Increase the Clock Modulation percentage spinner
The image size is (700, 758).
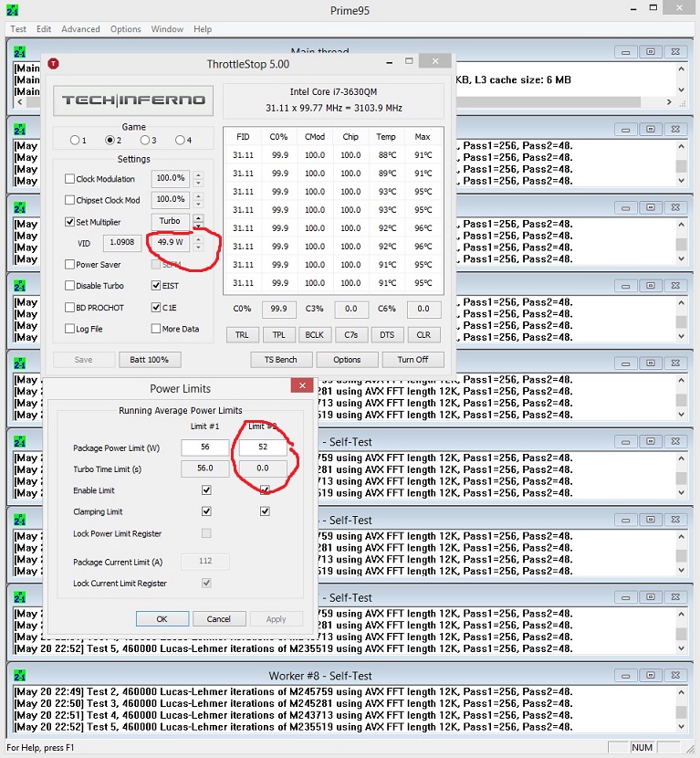coord(198,175)
